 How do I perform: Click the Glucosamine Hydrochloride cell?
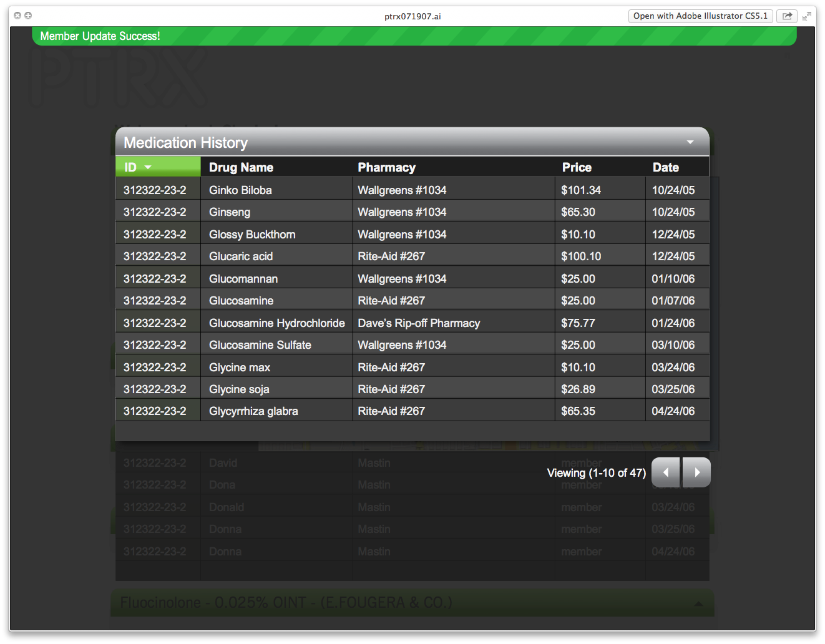click(x=276, y=323)
